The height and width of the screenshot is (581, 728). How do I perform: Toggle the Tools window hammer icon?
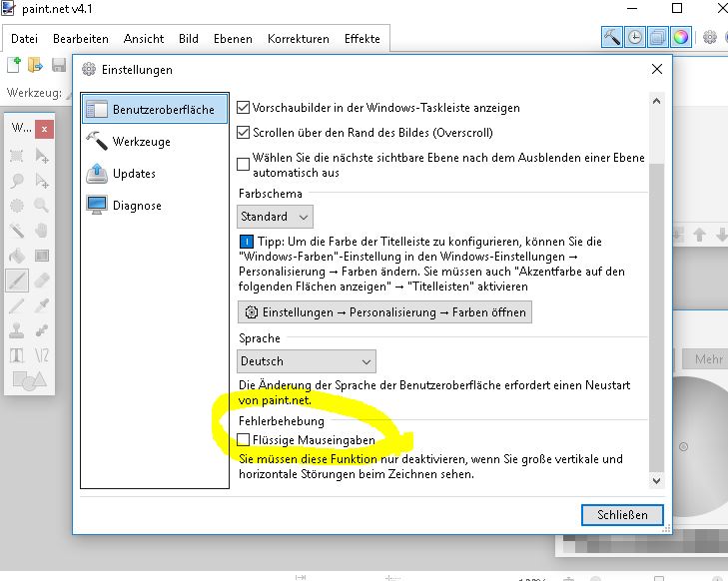click(x=611, y=37)
